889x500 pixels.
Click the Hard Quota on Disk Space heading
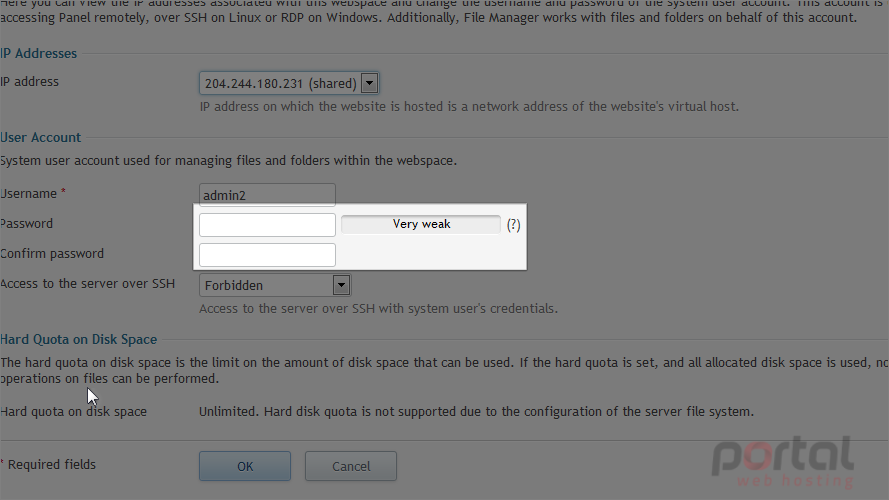tap(79, 339)
